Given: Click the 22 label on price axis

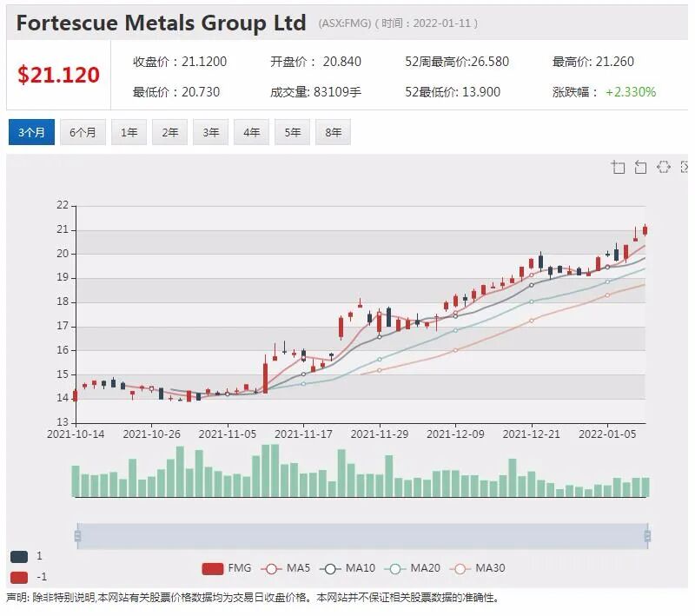Looking at the screenshot, I should [x=63, y=205].
